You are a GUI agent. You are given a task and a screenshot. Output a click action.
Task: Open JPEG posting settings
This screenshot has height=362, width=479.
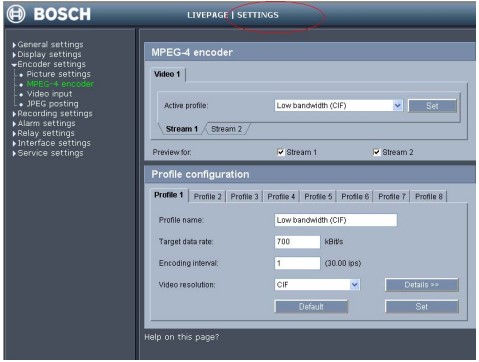coord(52,104)
